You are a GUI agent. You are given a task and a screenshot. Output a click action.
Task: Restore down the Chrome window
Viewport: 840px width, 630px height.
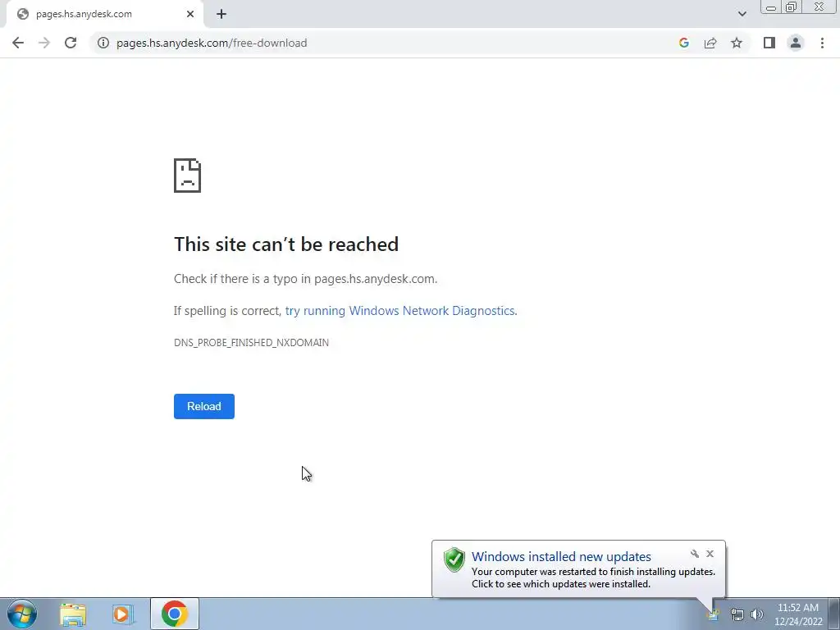pyautogui.click(x=791, y=7)
